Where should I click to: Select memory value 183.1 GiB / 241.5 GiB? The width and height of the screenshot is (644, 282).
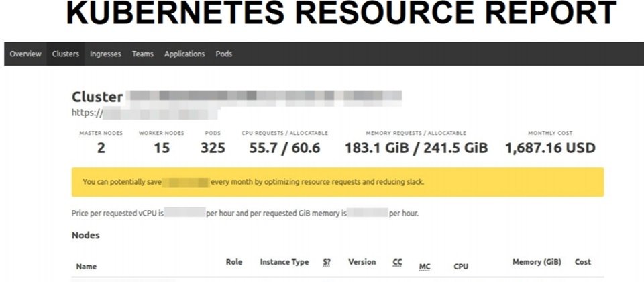tap(416, 148)
